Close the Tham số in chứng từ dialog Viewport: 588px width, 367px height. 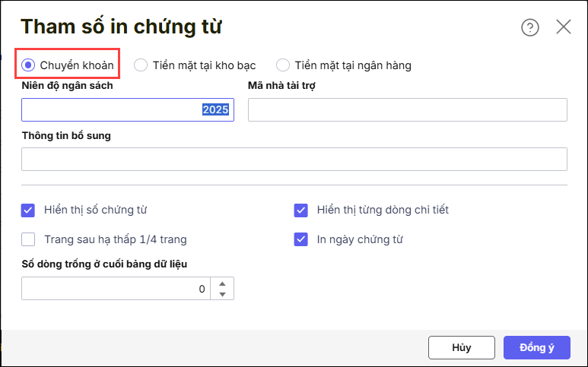pyautogui.click(x=564, y=27)
